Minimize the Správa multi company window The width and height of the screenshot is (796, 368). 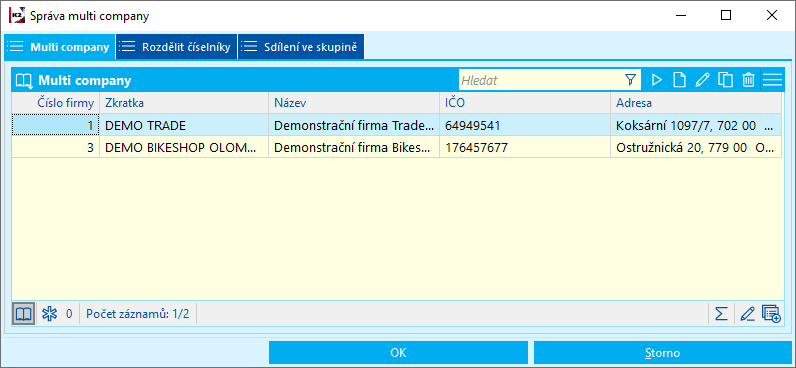(x=681, y=15)
